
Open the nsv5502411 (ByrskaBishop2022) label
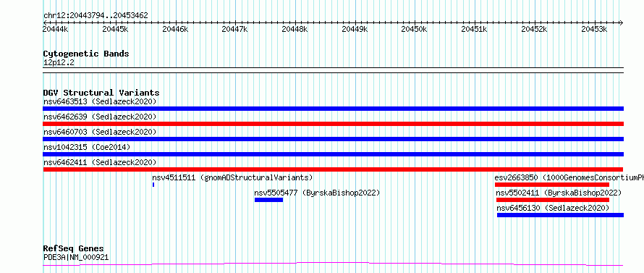point(559,193)
